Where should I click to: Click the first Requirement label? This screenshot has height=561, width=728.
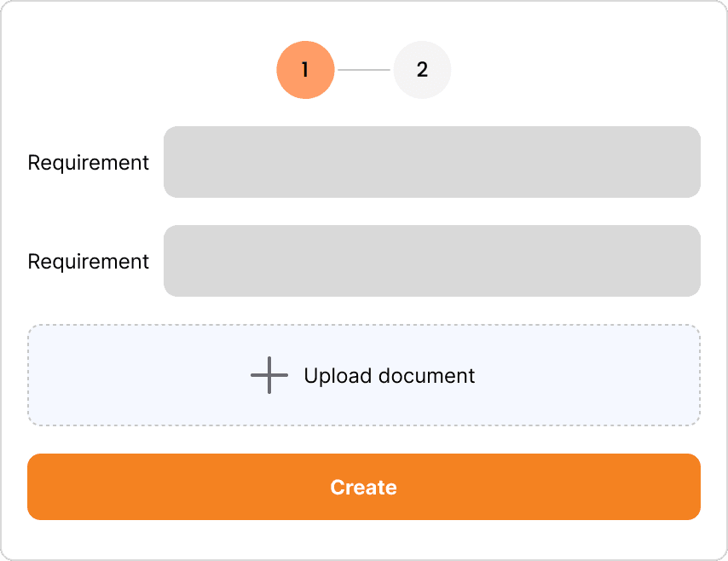click(88, 163)
